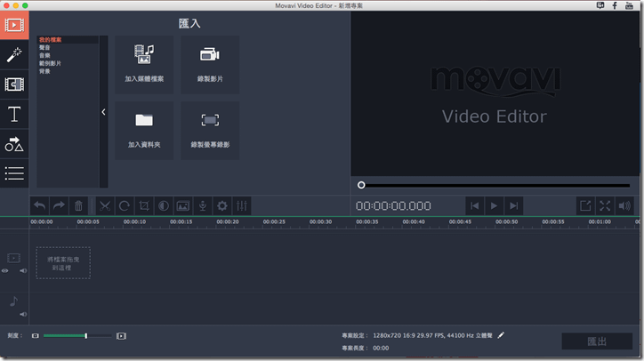This screenshot has height=361, width=644.
Task: Open the Titles text tab
Action: click(x=14, y=114)
